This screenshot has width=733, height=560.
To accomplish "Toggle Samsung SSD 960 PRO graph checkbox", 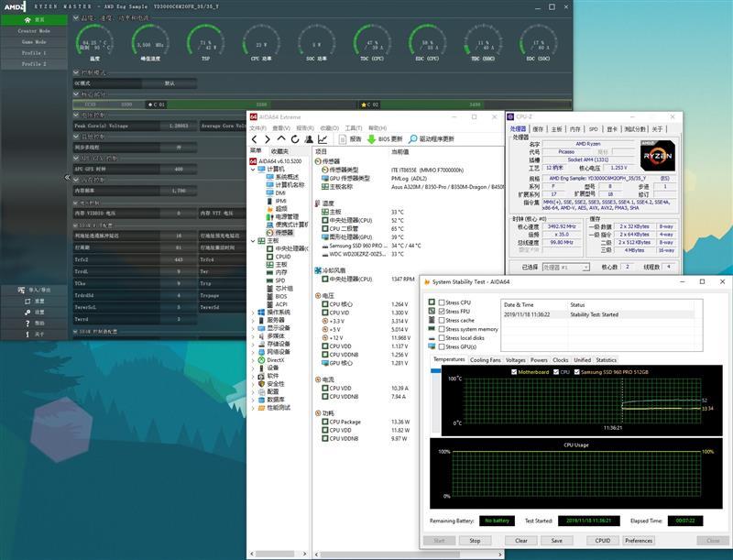I will 577,372.
